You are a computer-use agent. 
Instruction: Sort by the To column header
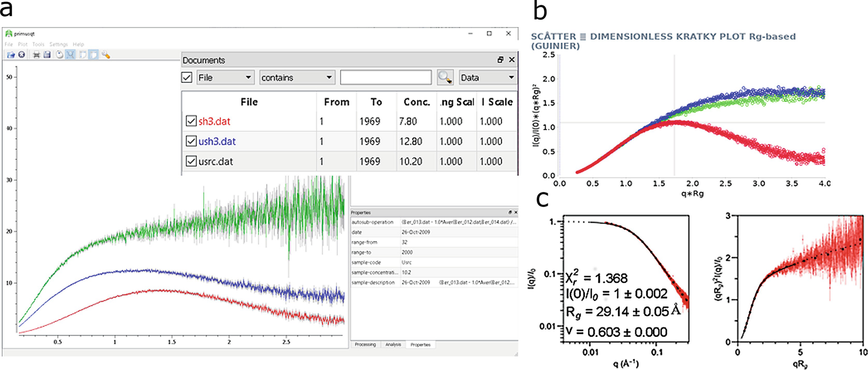pyautogui.click(x=376, y=102)
